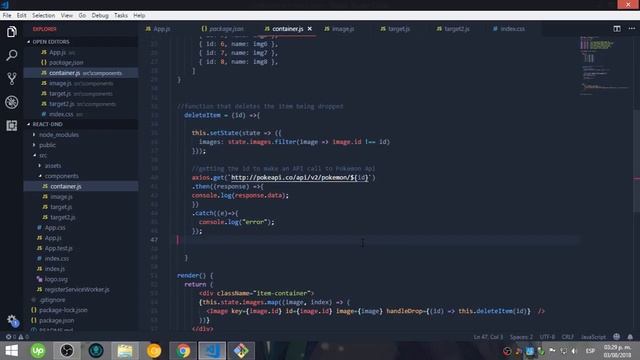
Task: Open the View menu
Action: pyautogui.click(x=67, y=15)
